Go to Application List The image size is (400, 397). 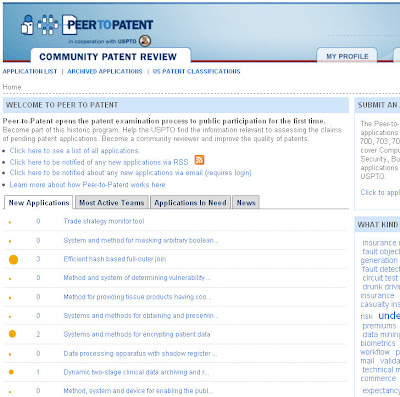click(30, 71)
